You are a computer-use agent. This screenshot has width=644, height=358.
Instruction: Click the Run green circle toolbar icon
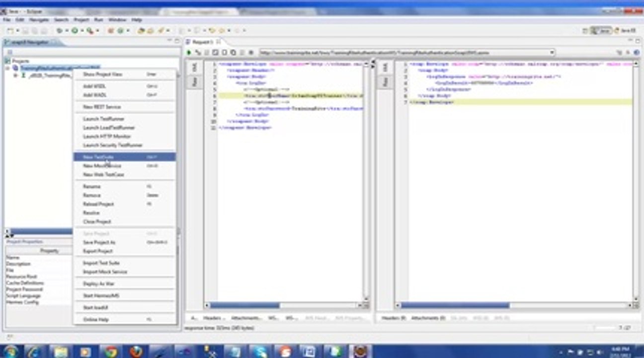click(x=75, y=31)
